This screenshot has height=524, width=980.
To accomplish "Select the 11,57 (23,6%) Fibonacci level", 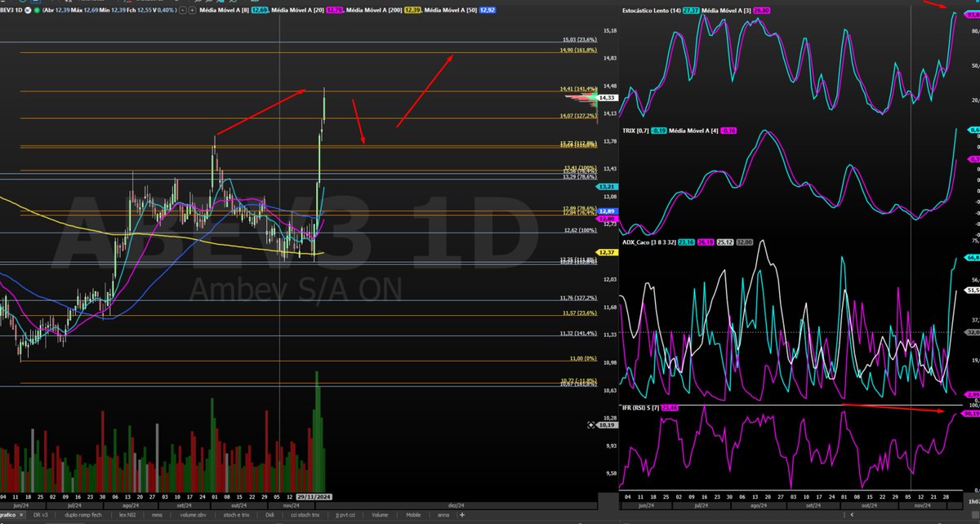I will click(580, 313).
